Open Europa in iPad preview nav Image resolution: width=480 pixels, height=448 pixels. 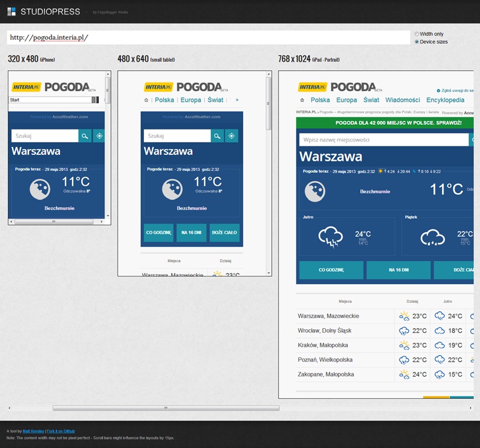click(x=347, y=100)
